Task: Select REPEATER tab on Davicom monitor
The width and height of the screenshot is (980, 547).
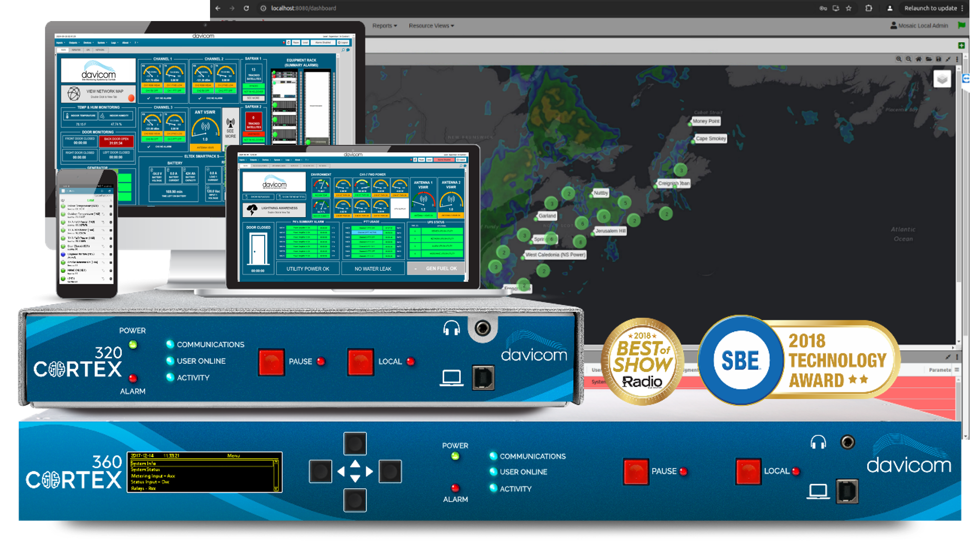Action: (76, 50)
